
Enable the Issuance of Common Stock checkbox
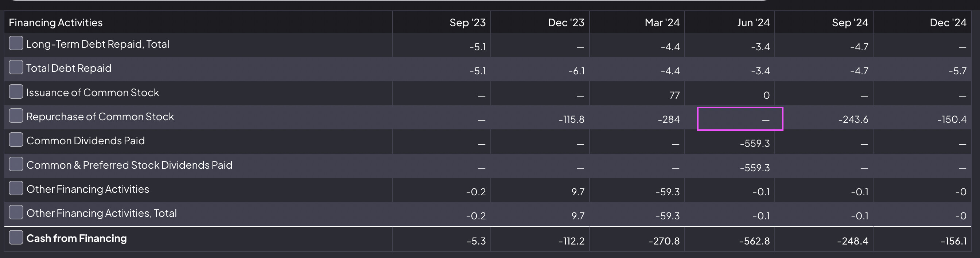(x=16, y=92)
